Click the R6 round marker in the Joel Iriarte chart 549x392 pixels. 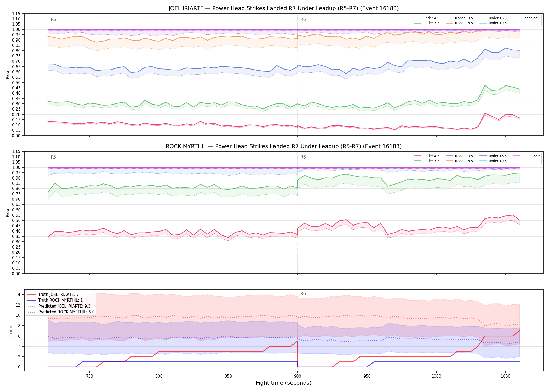point(303,19)
